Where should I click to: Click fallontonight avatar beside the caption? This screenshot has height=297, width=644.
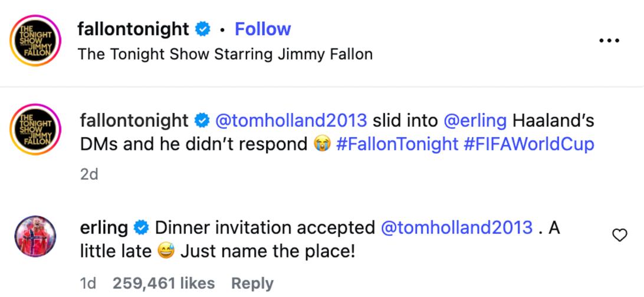click(35, 129)
